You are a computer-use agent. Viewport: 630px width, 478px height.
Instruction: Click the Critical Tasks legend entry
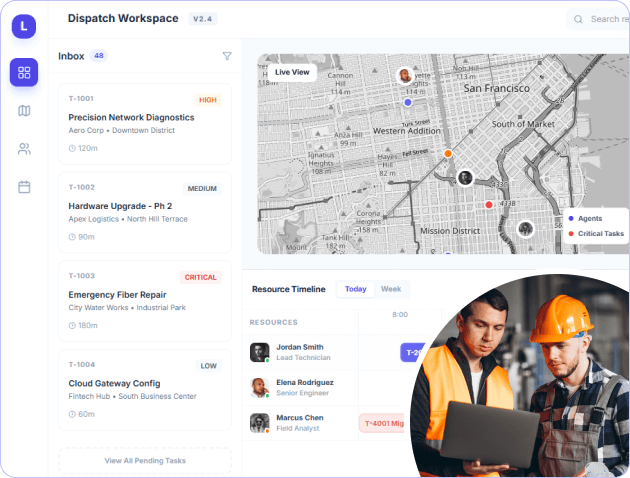point(596,234)
